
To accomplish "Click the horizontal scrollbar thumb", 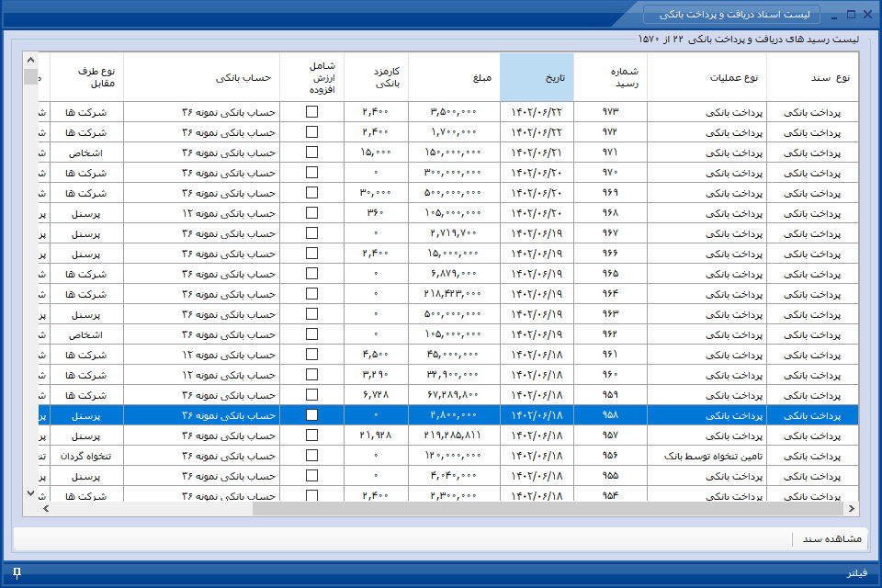I will (x=548, y=509).
